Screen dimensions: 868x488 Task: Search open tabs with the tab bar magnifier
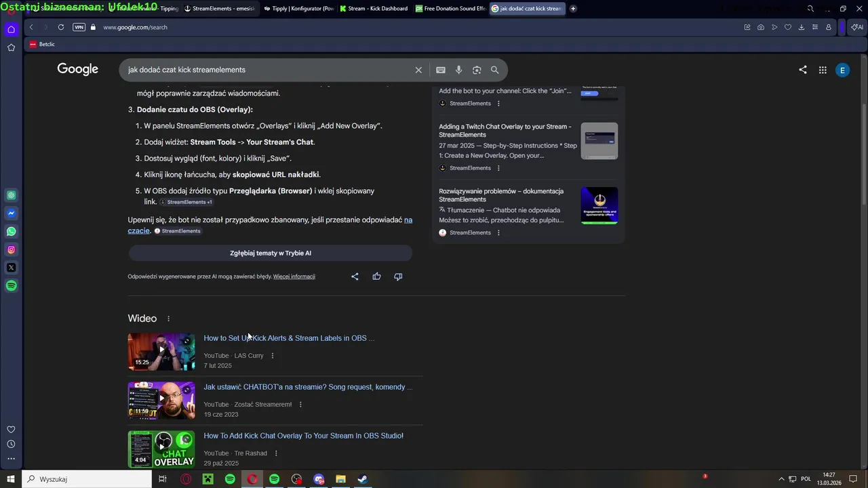click(x=810, y=9)
